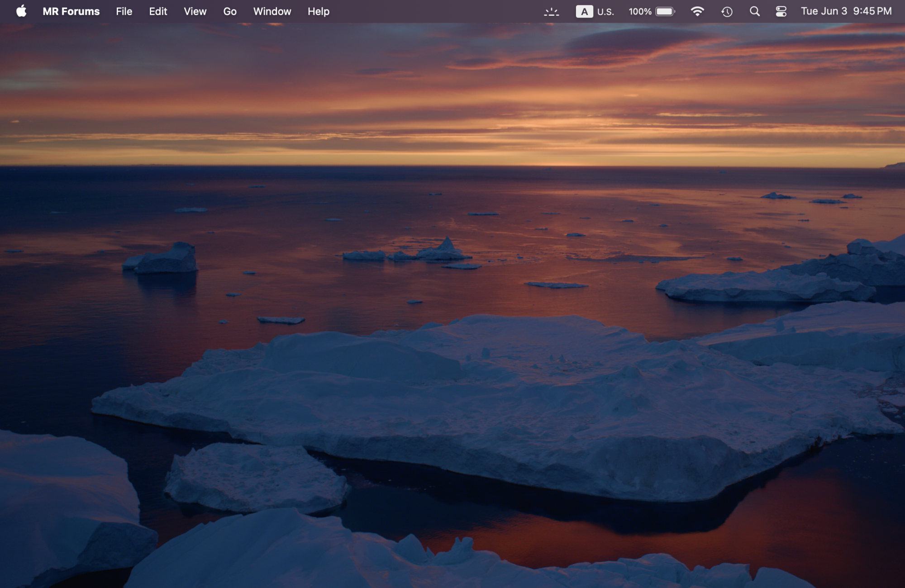Open the Edit menu
Screen dimensions: 905x588
158,11
